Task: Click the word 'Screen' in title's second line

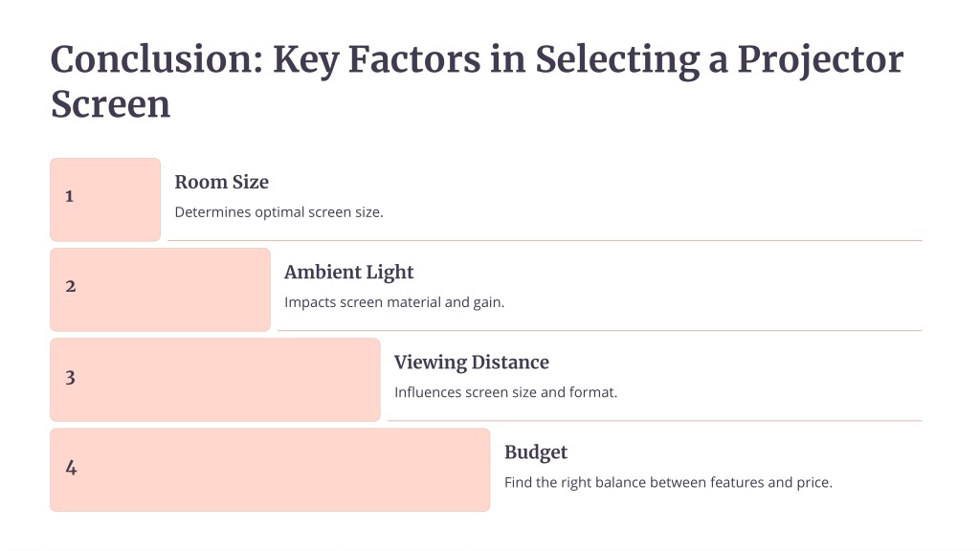Action: coord(111,104)
